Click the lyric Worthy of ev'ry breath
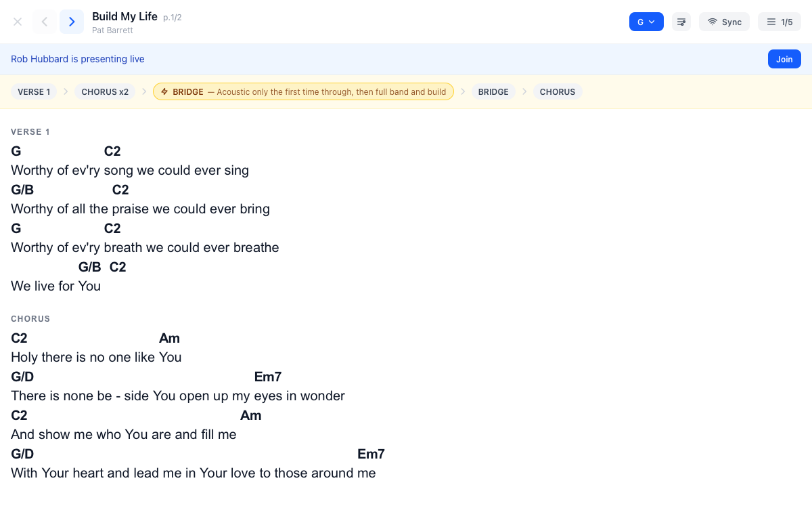Viewport: 812px width, 508px height. [145, 247]
